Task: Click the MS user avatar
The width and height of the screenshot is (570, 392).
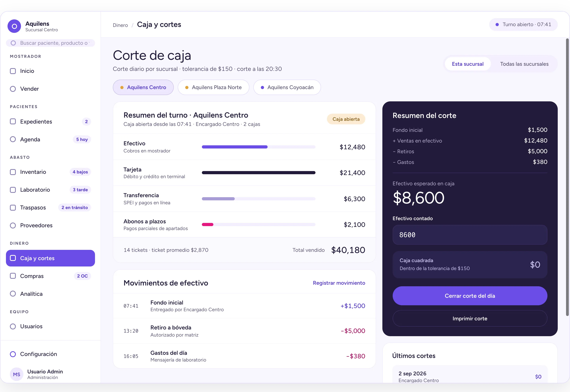Action: pyautogui.click(x=16, y=374)
